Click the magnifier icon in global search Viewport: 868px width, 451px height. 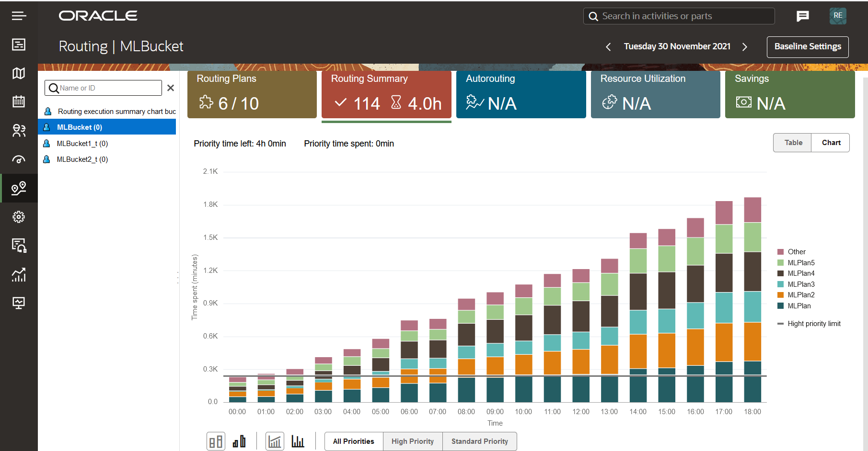click(593, 16)
